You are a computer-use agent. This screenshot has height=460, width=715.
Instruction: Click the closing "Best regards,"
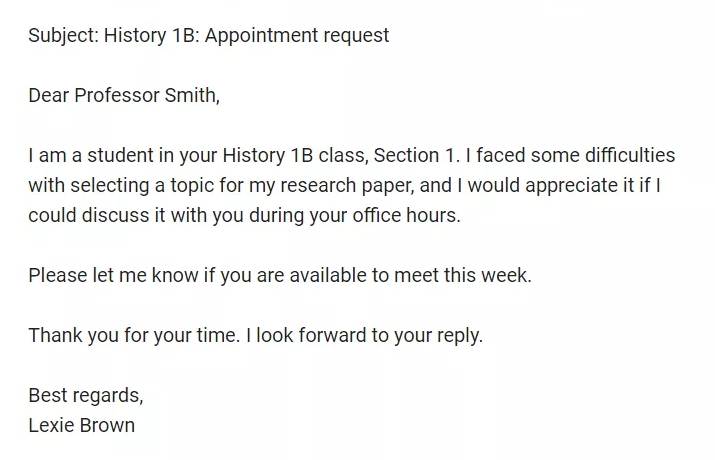86,395
